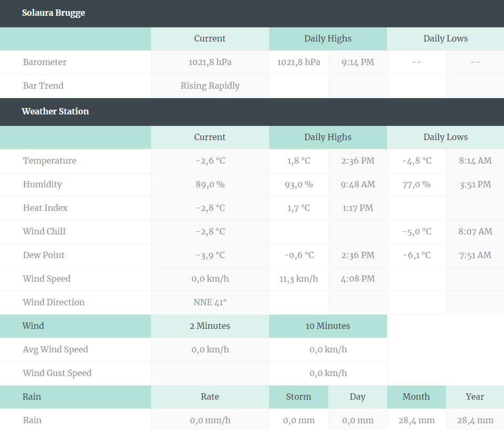
Task: Click the rain rate value 0,0 mm/h
Action: [210, 420]
